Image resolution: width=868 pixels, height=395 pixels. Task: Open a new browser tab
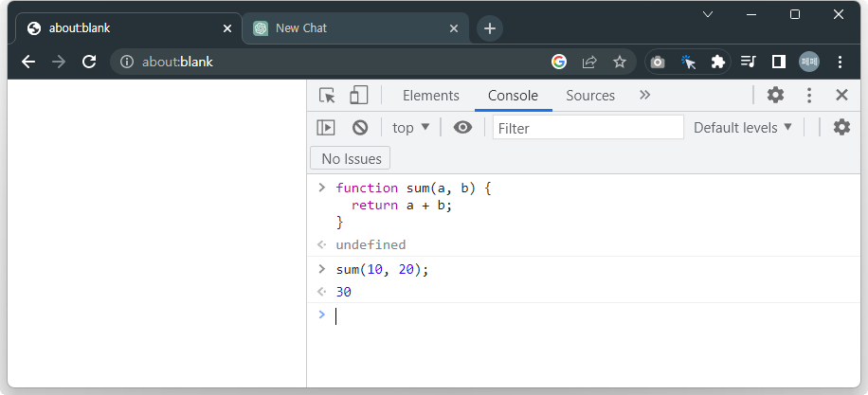[489, 28]
